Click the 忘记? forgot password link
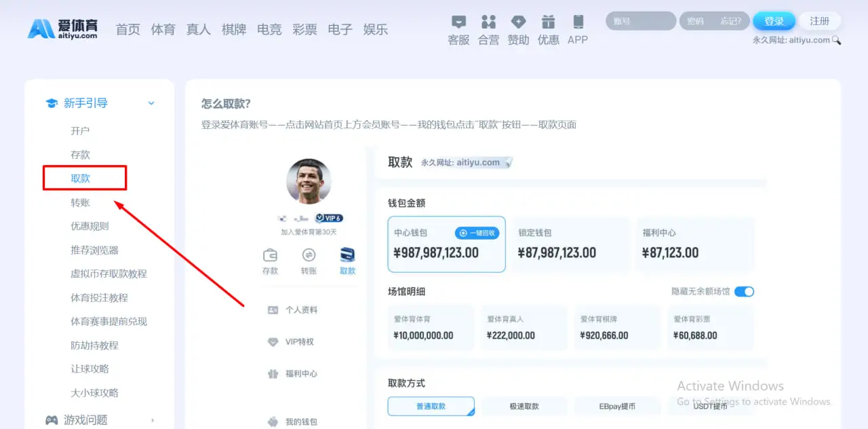Viewport: 868px width, 429px height. tap(731, 21)
